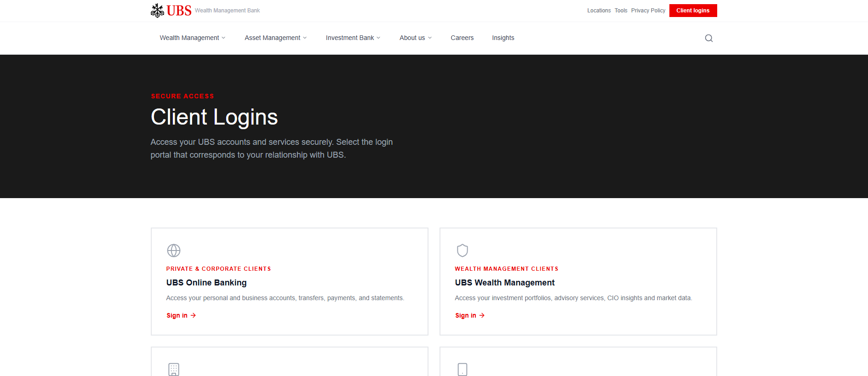Sign in to UBS Online Banking
This screenshot has height=376, width=868.
181,315
